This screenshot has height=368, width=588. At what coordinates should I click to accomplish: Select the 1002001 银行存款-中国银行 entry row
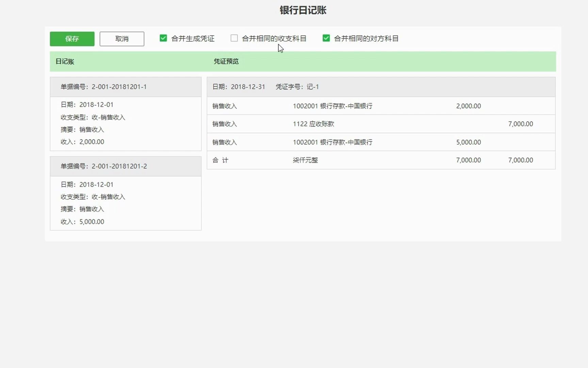[332, 106]
